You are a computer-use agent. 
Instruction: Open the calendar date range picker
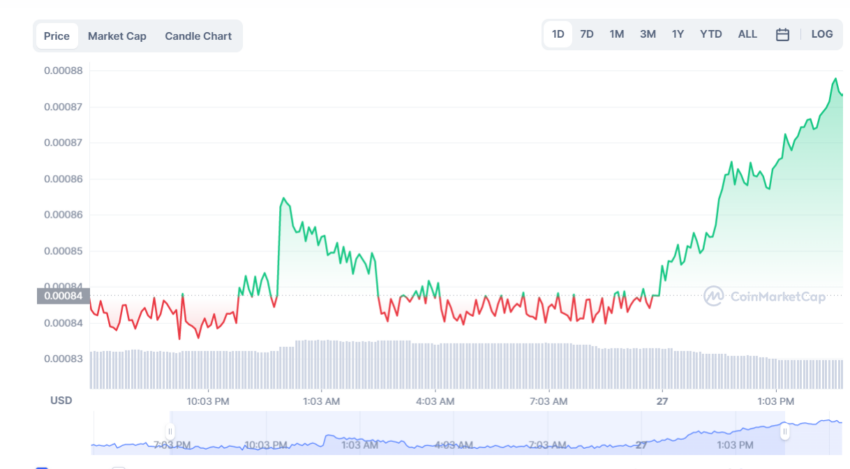782,35
